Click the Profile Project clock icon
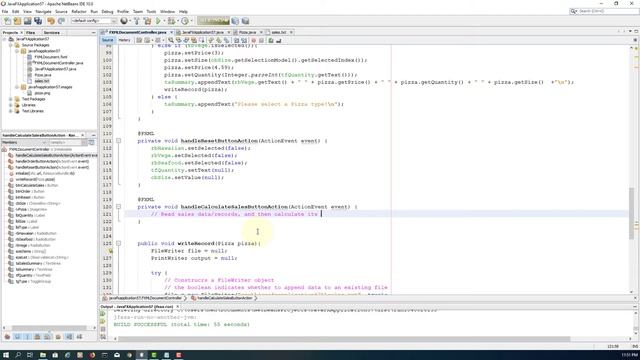 point(184,21)
